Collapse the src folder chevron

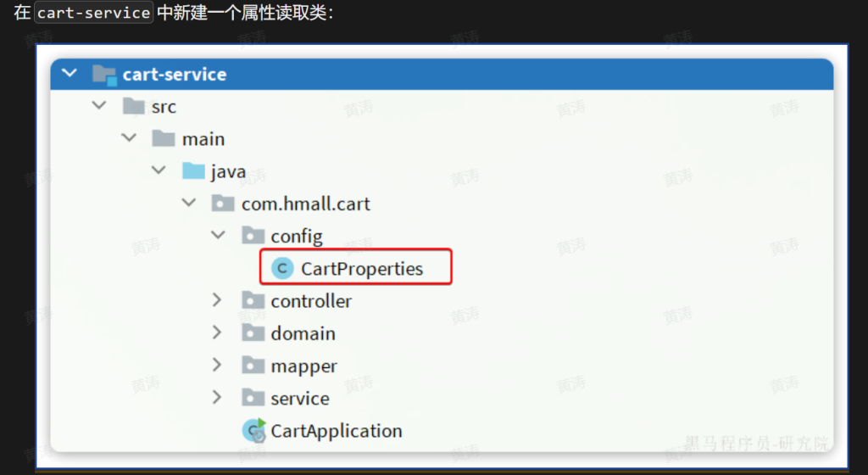pyautogui.click(x=100, y=106)
